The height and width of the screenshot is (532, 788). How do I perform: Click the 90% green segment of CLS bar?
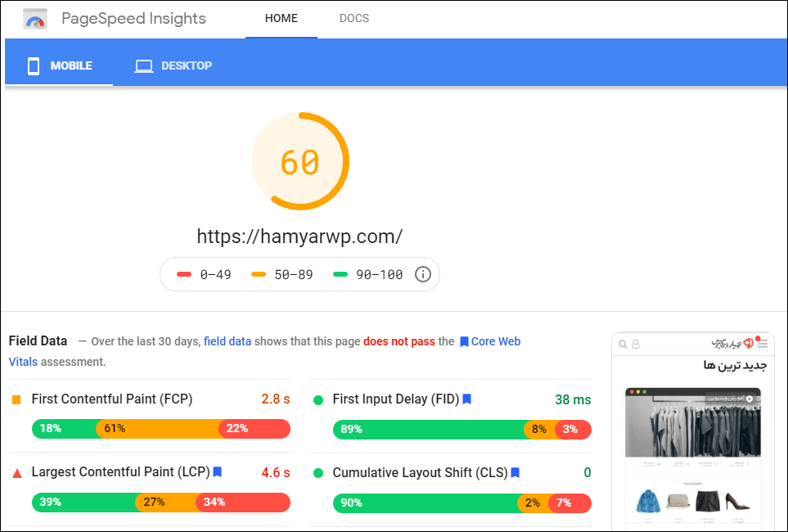tap(426, 503)
